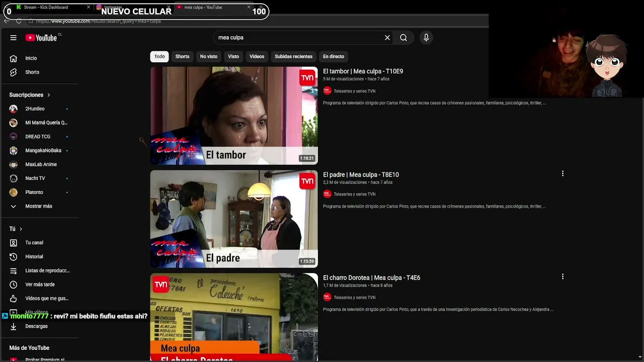The width and height of the screenshot is (644, 362).
Task: Open 2Huntleo channel via its avatar
Action: pos(14,109)
